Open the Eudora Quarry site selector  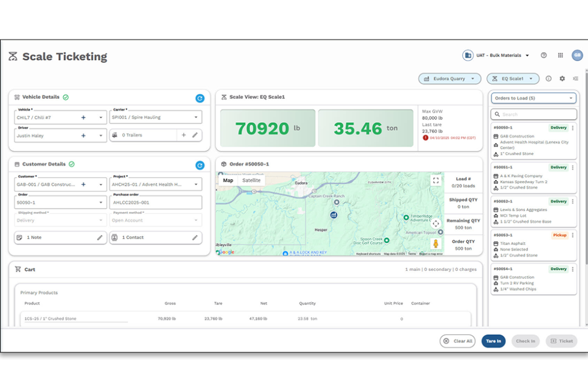tap(449, 79)
